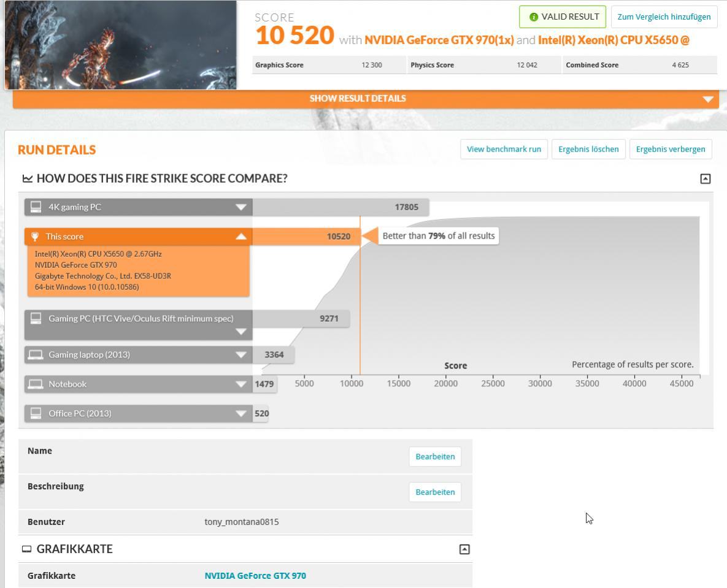Click the Score axis title on the chart
The height and width of the screenshot is (588, 727).
point(455,365)
